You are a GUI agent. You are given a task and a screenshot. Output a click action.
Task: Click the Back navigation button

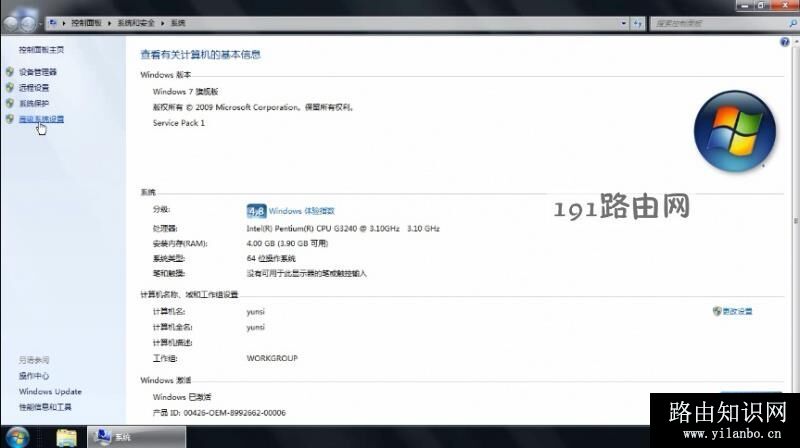click(x=11, y=23)
